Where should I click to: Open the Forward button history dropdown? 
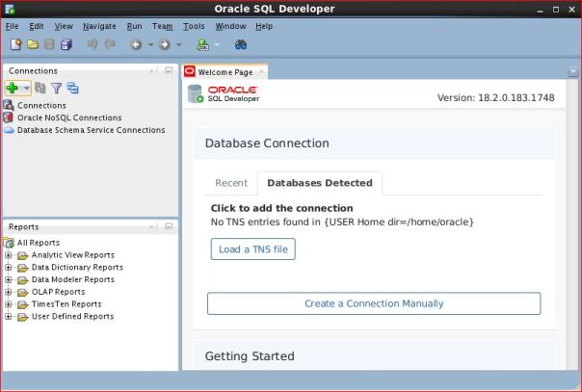179,45
